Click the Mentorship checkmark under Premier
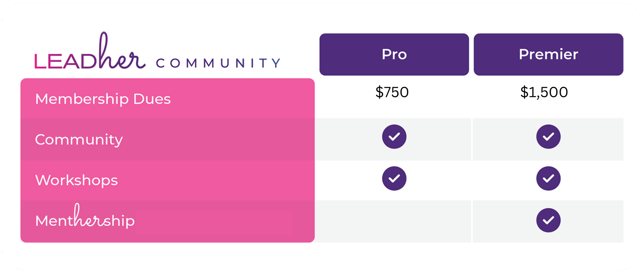Viewport: 644px width, 271px height. click(x=548, y=220)
